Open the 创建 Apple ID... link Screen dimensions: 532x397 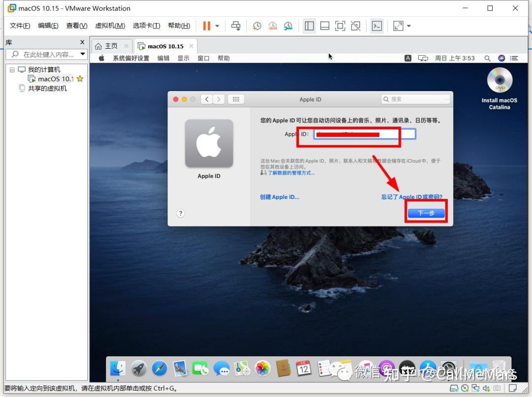[x=280, y=197]
